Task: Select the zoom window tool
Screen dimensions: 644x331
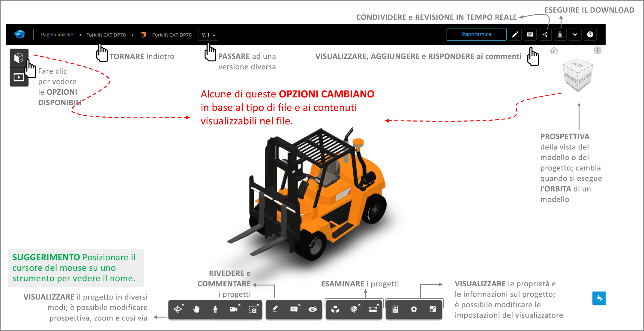Action: pos(253,309)
